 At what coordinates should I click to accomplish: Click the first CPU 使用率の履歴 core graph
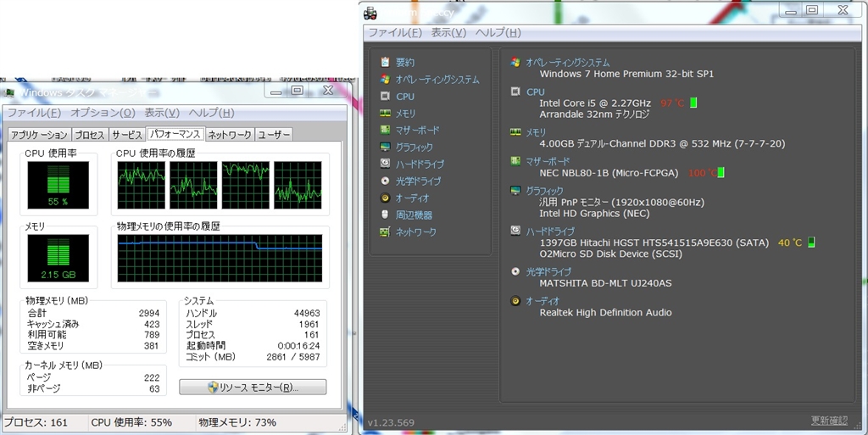142,185
